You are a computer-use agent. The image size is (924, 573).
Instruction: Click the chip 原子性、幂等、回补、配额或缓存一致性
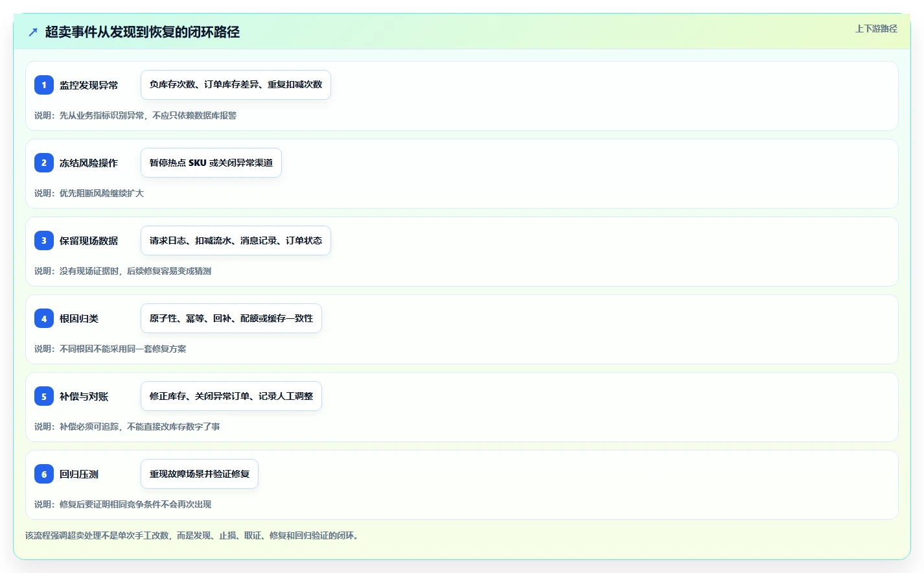[x=231, y=318]
